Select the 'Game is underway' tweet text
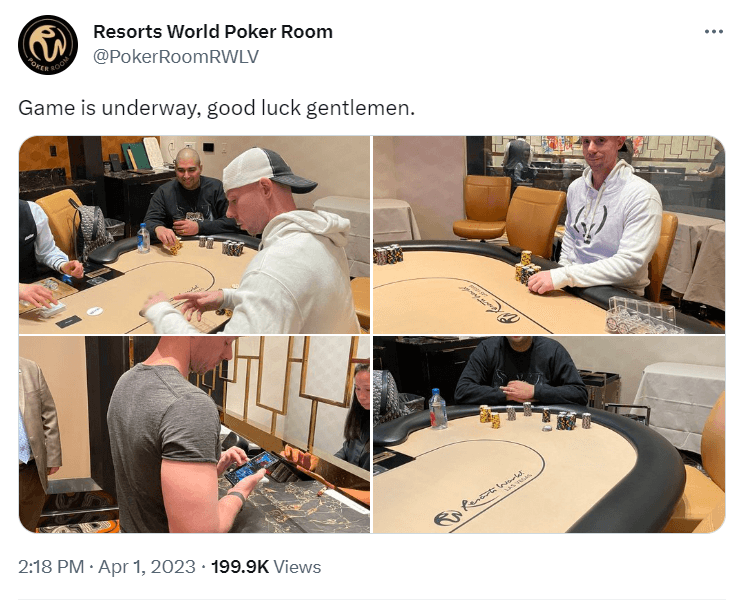Screen dimensions: 742x600 (x=216, y=108)
